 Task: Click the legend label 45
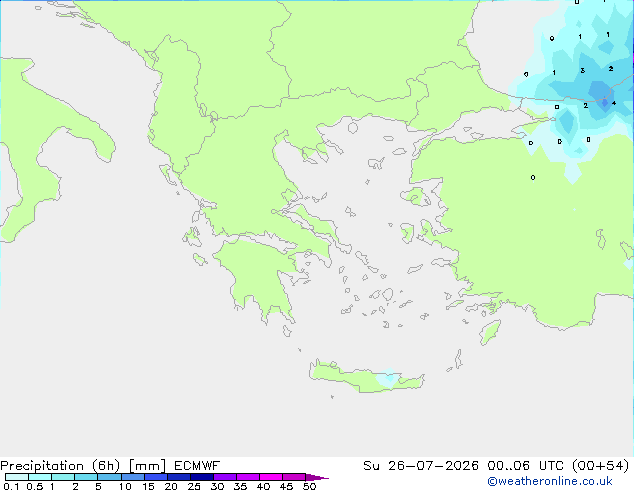286,486
